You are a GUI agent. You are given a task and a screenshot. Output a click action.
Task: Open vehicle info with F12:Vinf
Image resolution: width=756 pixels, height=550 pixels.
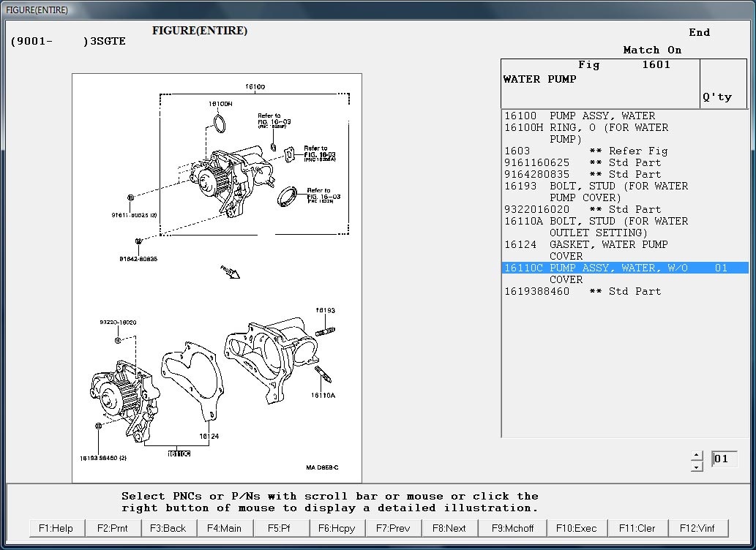(697, 528)
